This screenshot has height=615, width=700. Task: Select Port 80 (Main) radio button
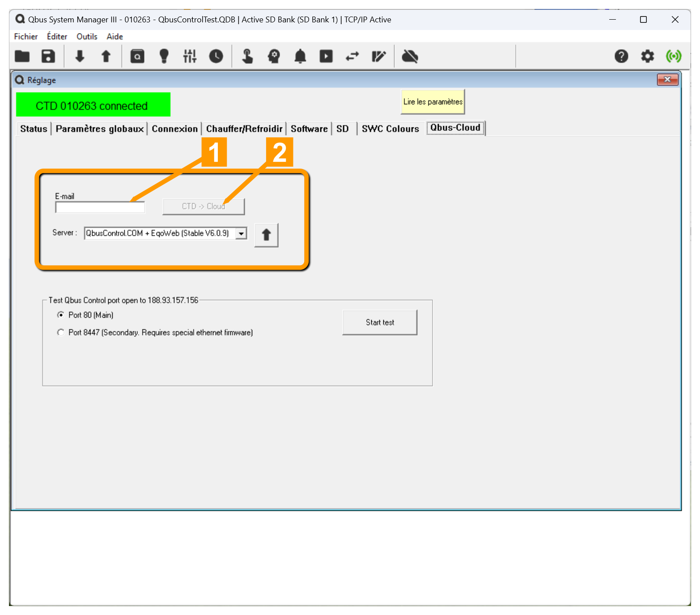pos(61,315)
